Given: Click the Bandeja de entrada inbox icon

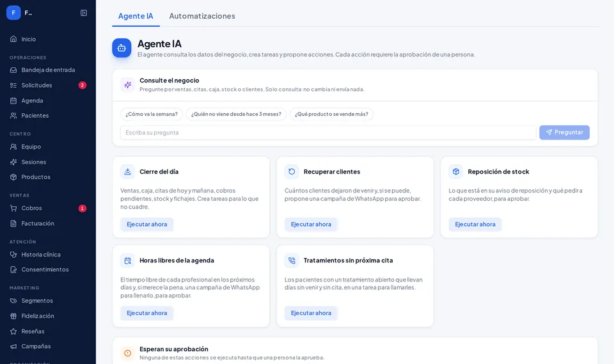Looking at the screenshot, I should [x=13, y=70].
